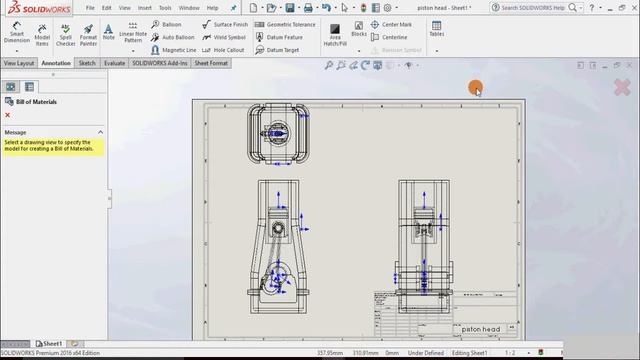Screen dimensions: 640x360
Task: Expand Blocks dropdown arrow
Action: pos(359,51)
